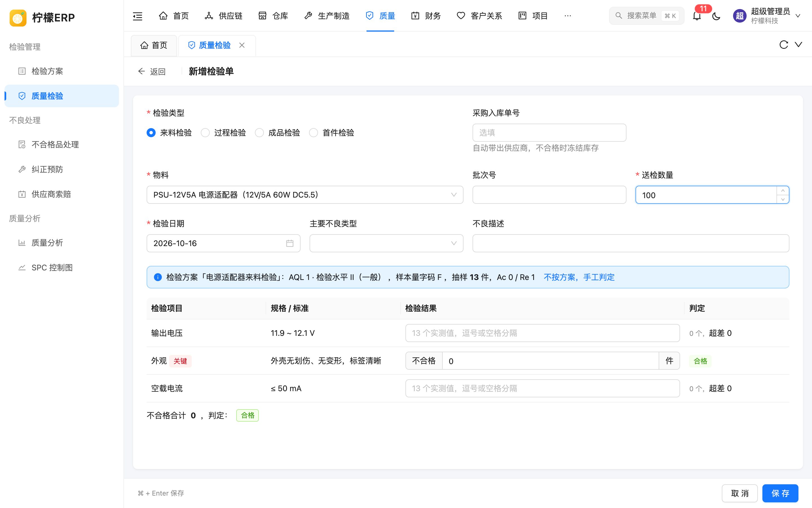Open SPC 控制图 in sidebar

(62, 268)
